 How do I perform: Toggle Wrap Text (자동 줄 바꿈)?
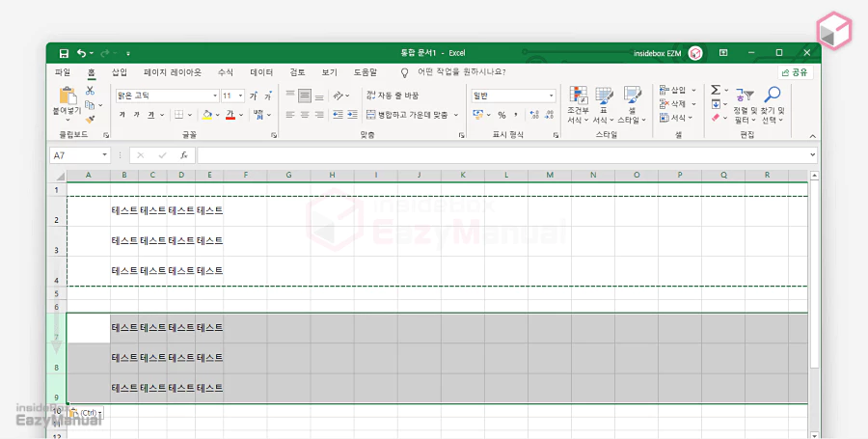[x=393, y=96]
